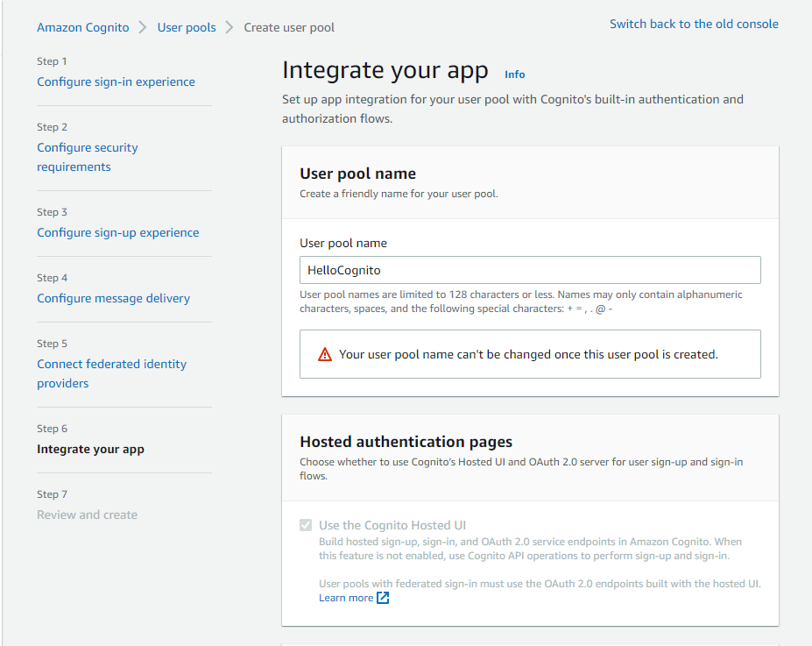
Task: Click the Use the Cognito Hosted UI label
Action: click(392, 525)
